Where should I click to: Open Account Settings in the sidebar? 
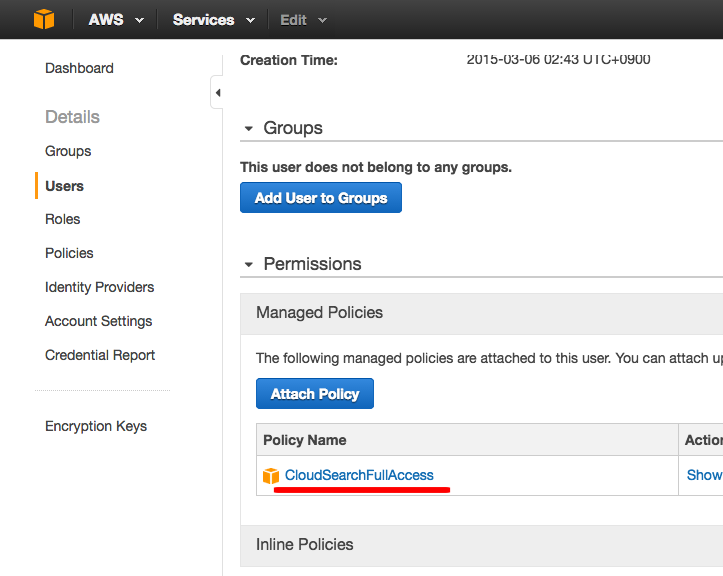[x=99, y=321]
